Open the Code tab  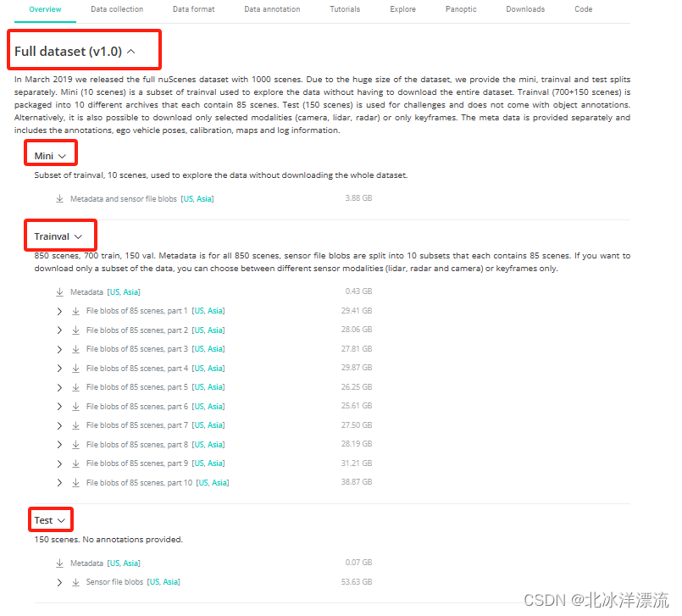pos(583,9)
